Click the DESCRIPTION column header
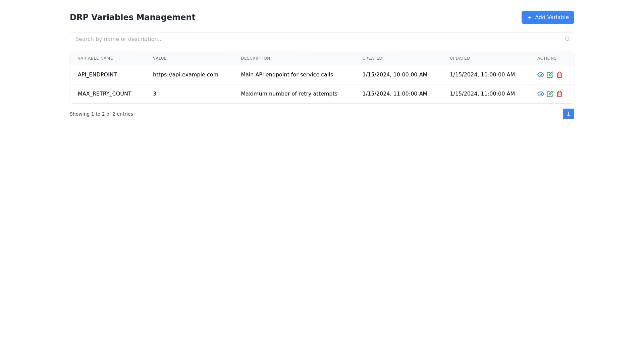Screen dimensions: 644x362 pyautogui.click(x=255, y=58)
